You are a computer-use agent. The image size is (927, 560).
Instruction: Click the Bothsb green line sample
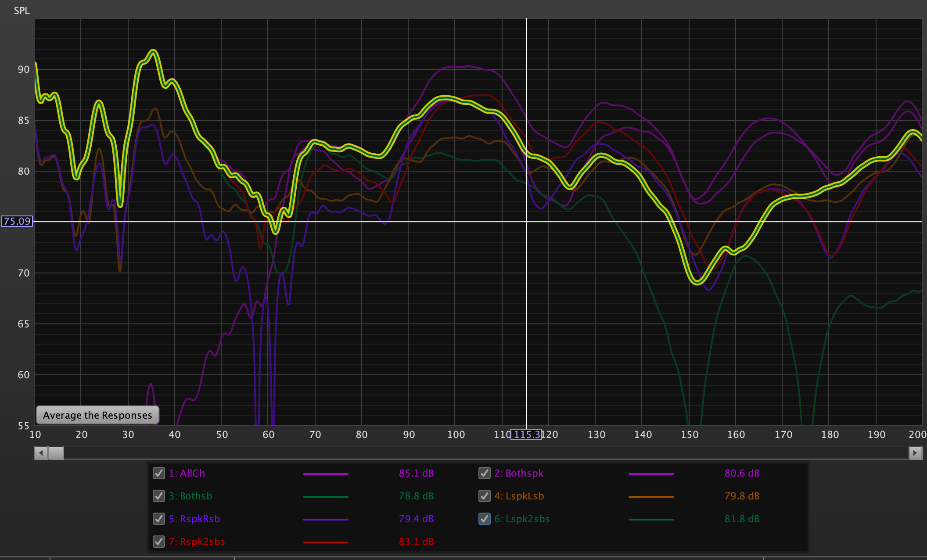pos(326,497)
